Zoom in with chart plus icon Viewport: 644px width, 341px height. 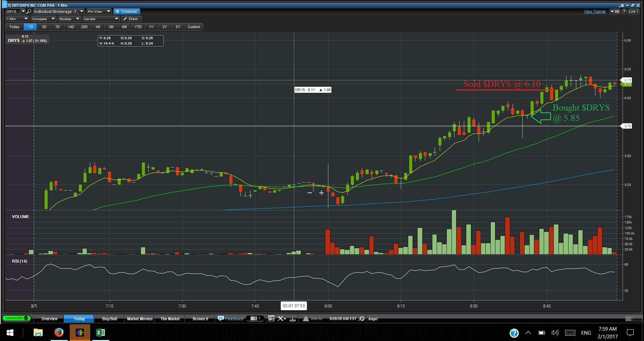click(321, 193)
